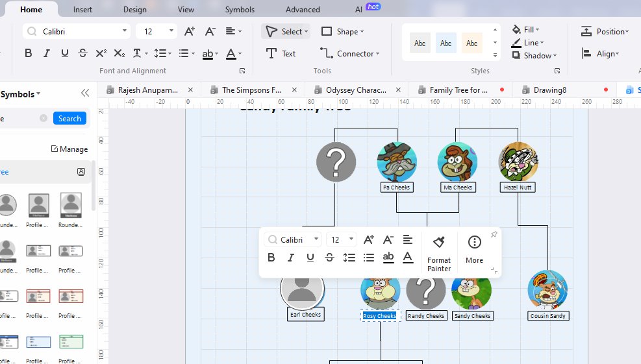Switch to the Advanced tab
The width and height of the screenshot is (641, 364).
tap(303, 9)
